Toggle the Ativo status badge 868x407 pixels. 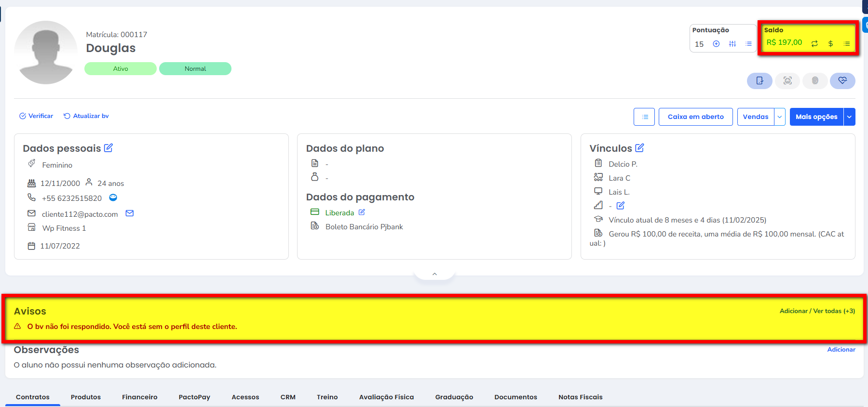tap(121, 69)
